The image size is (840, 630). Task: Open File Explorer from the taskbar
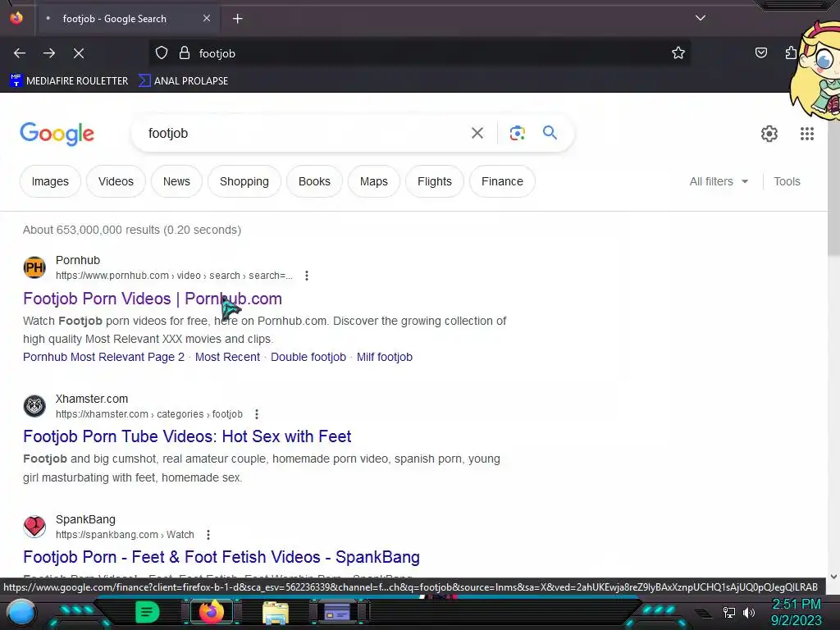[276, 612]
